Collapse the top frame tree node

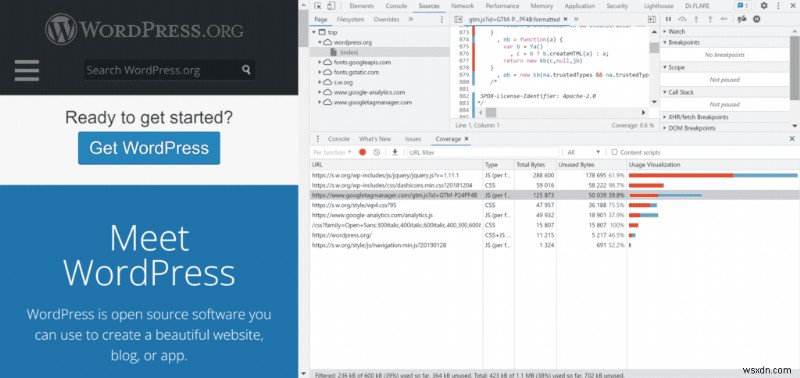click(314, 32)
